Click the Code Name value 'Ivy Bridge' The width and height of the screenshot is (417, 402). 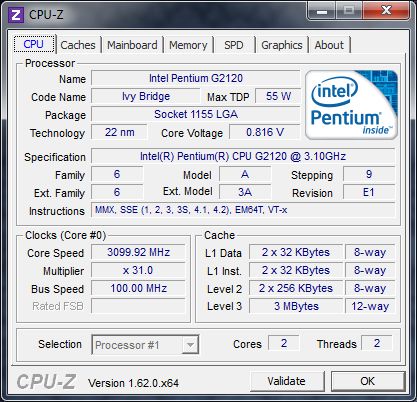(x=146, y=96)
